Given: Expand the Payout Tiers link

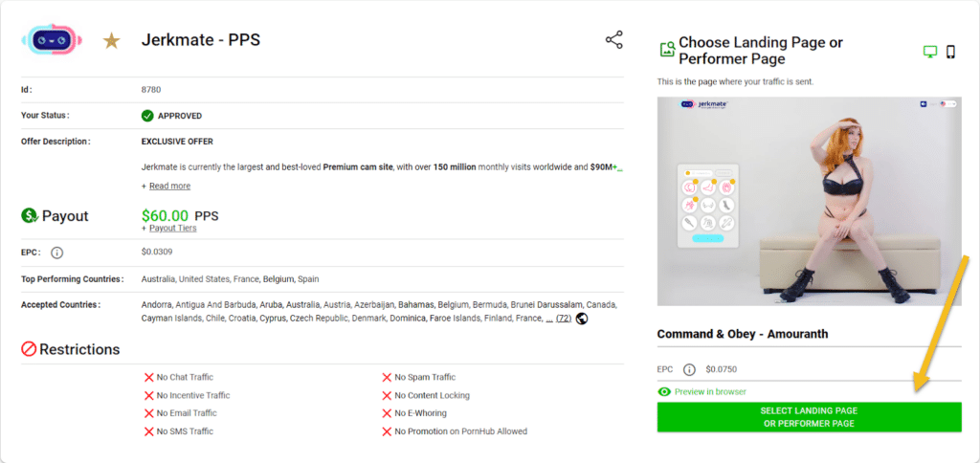Looking at the screenshot, I should pos(172,229).
